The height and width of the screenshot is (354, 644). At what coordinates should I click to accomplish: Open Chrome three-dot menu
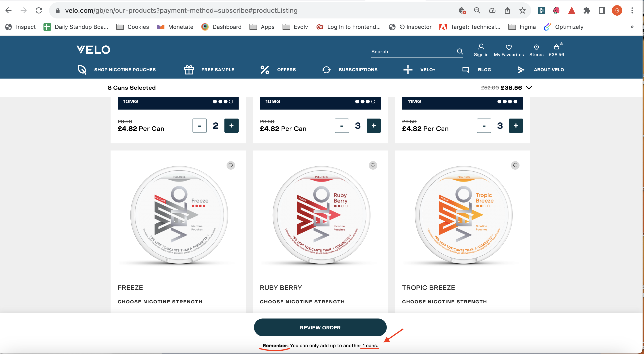click(632, 10)
